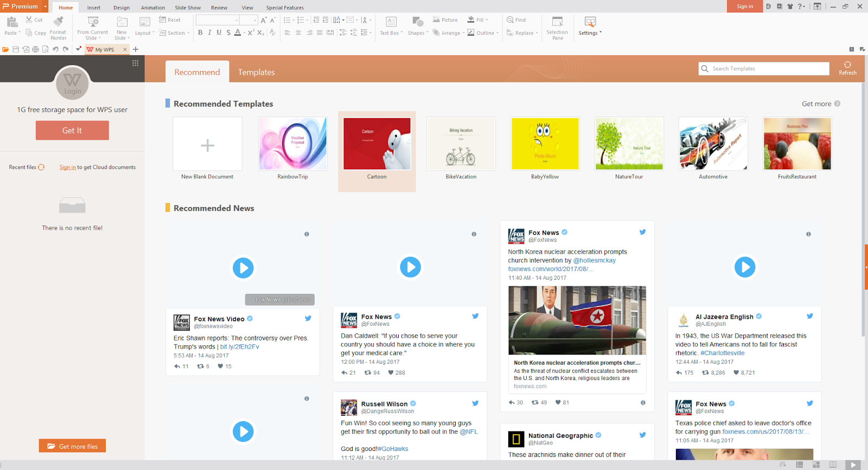868x470 pixels.
Task: Click the Reset slide icon
Action: click(x=162, y=20)
